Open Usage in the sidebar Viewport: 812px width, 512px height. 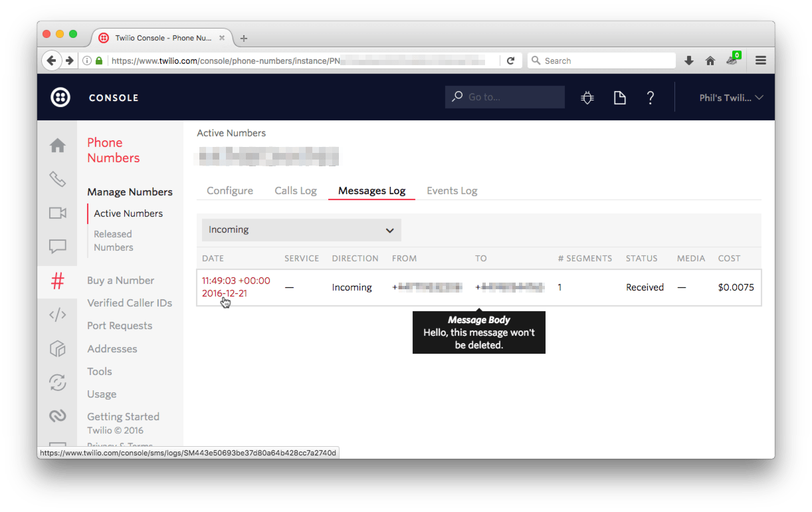click(102, 394)
